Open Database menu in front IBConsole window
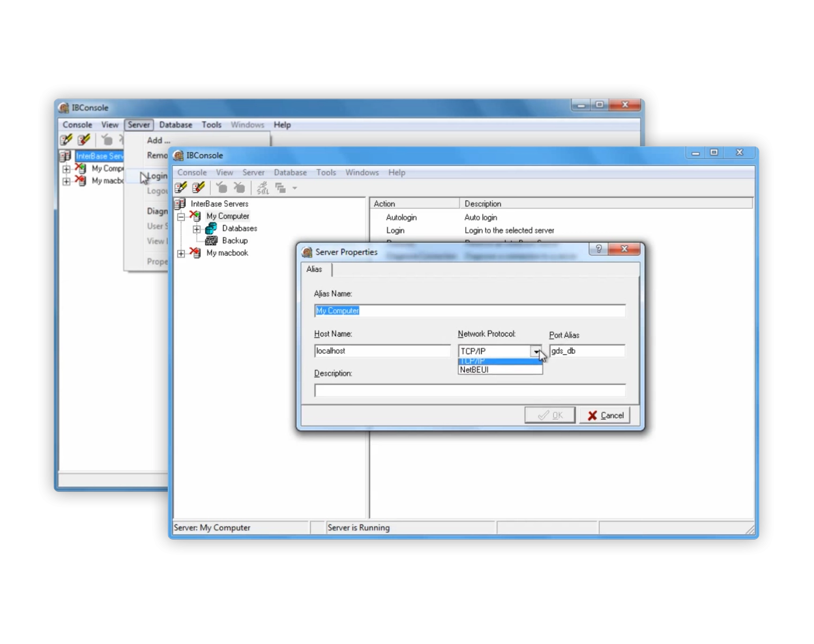 [290, 173]
